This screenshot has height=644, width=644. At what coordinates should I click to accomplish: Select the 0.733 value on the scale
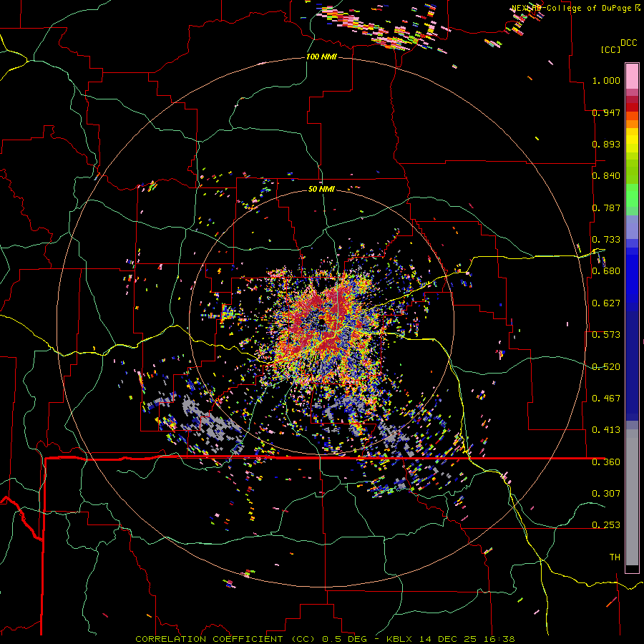(x=606, y=240)
